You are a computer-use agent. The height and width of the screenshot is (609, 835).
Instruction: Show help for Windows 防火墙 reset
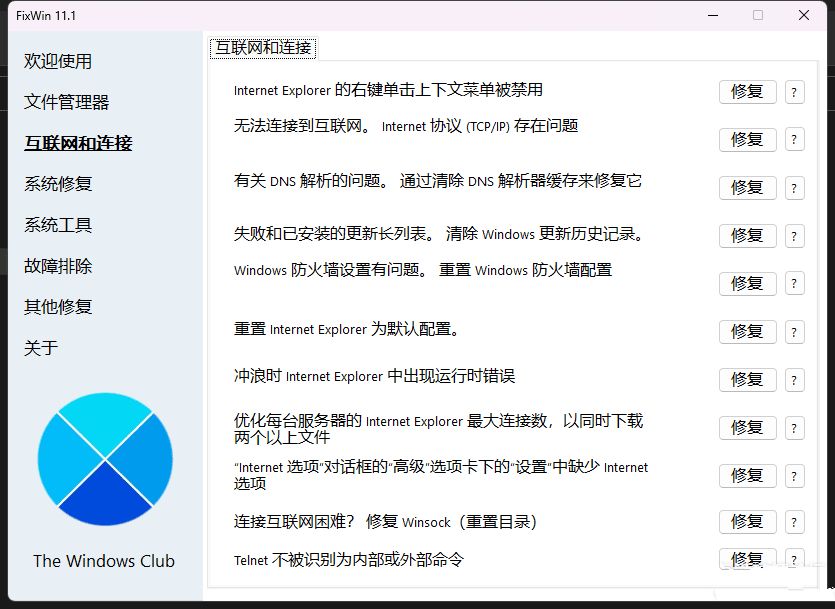(x=794, y=284)
